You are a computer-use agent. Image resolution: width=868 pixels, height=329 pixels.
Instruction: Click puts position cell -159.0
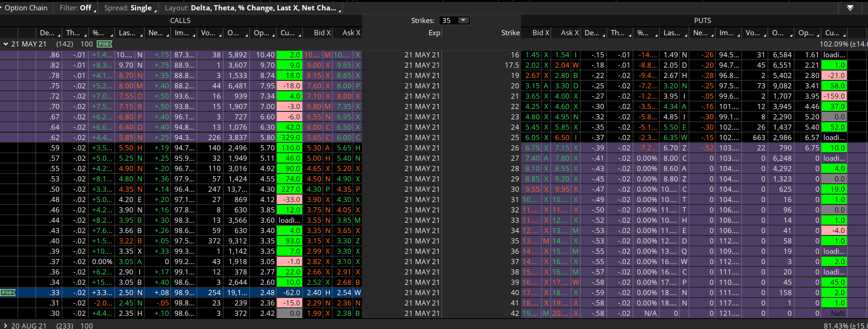[x=834, y=96]
